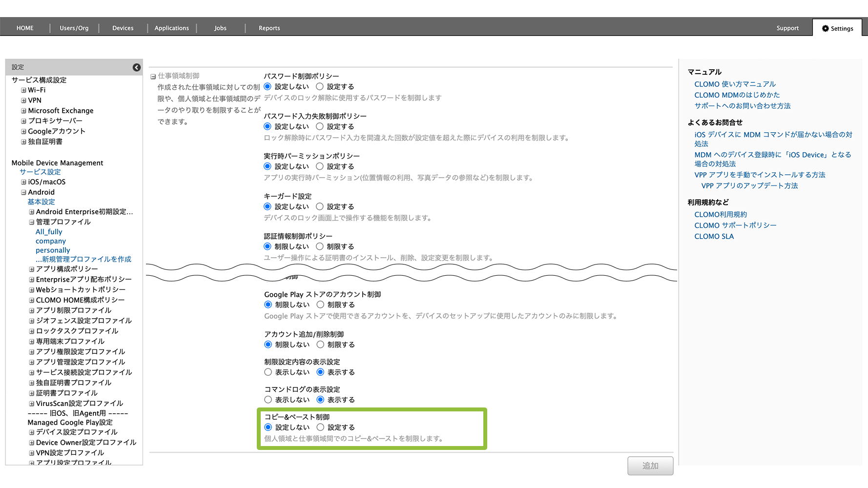The width and height of the screenshot is (868, 488).
Task: Collapse the 設定 sidebar with arrow icon
Action: [x=137, y=67]
